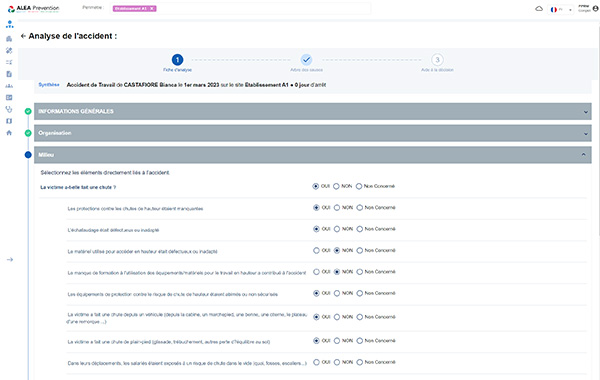Click 'Sélectionnez les éléments directement liés à l'accident' text
This screenshot has width=600, height=380.
point(105,173)
